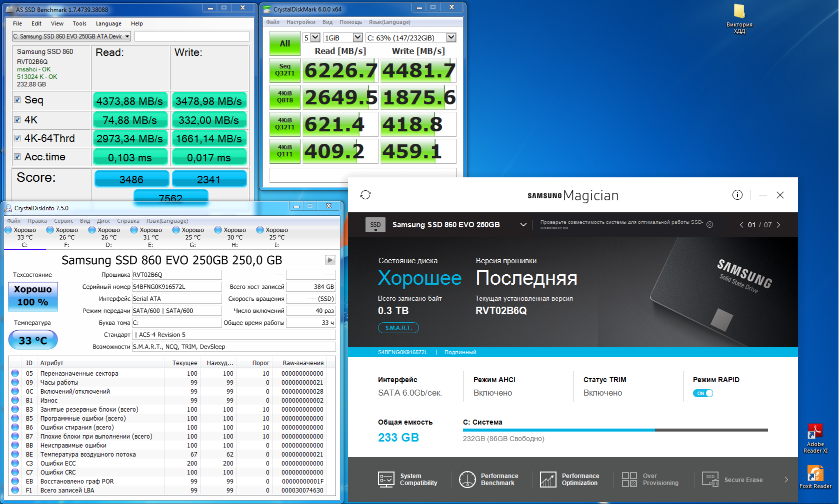Screen dimensions: 840x504
Task: Go to next drive in Magician pager
Action: 778,225
